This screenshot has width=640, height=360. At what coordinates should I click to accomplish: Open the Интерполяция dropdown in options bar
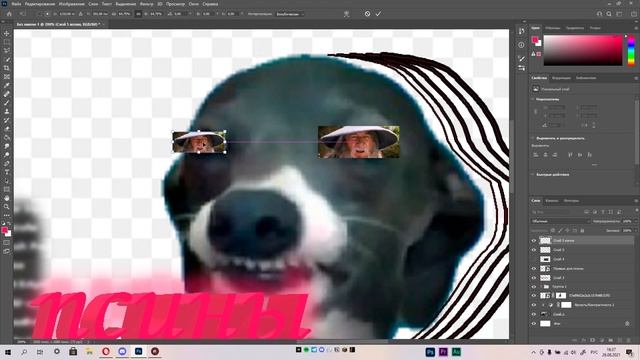click(290, 14)
